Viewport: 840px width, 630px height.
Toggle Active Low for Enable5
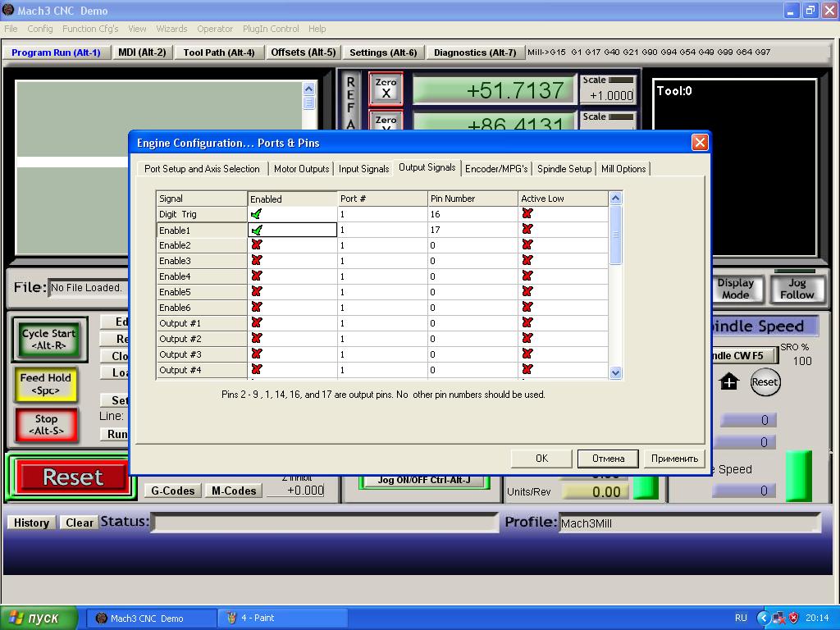527,291
